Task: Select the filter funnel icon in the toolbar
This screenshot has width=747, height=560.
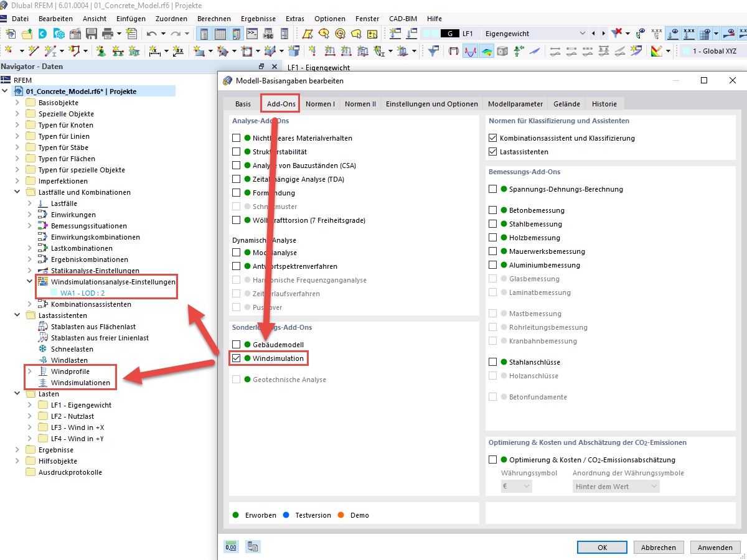Action: pyautogui.click(x=433, y=51)
